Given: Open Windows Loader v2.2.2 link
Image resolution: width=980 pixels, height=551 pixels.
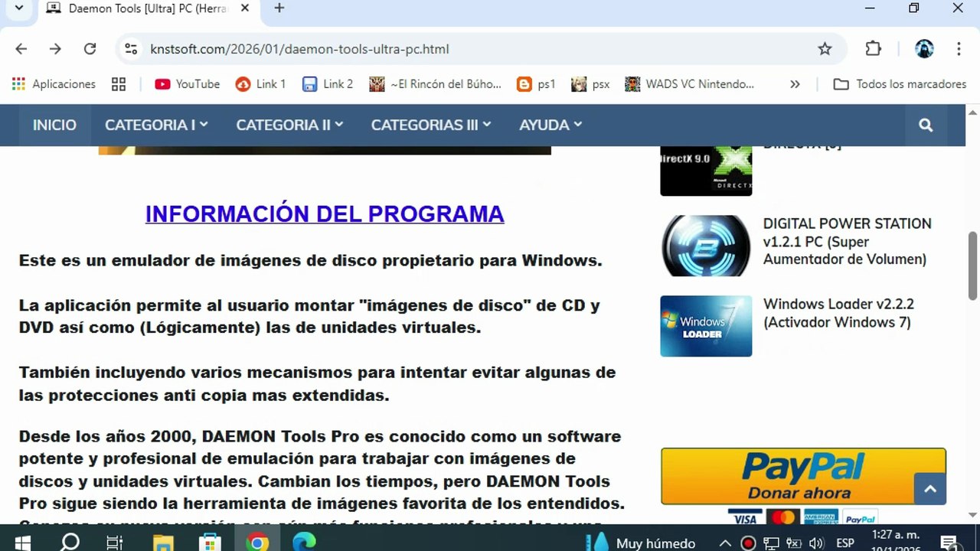Looking at the screenshot, I should click(x=838, y=313).
